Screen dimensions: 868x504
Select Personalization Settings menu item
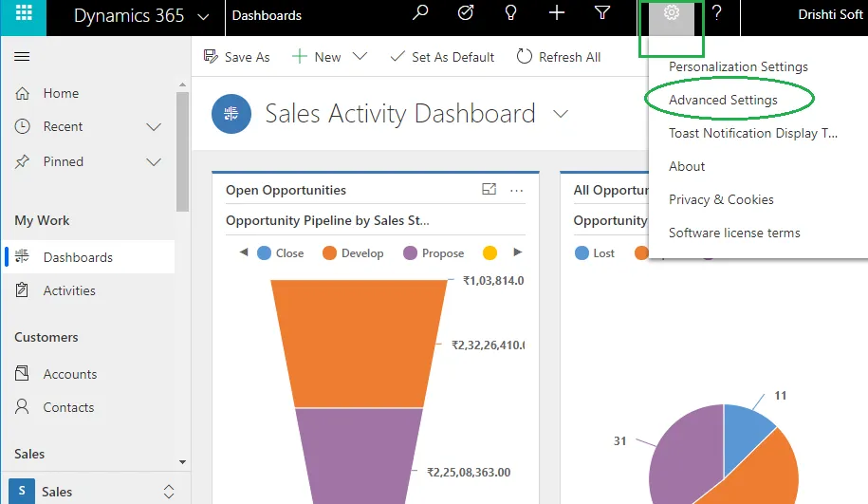738,67
